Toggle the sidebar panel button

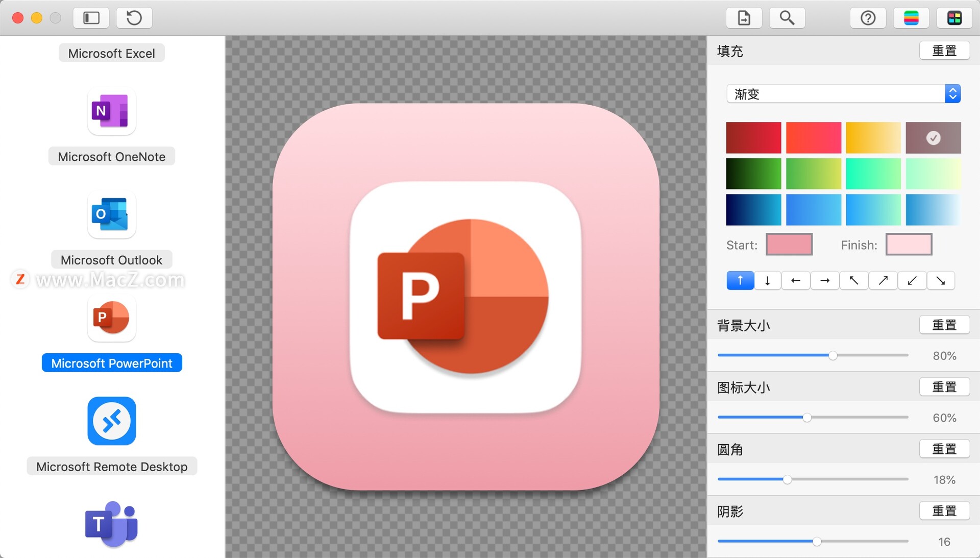(x=91, y=18)
